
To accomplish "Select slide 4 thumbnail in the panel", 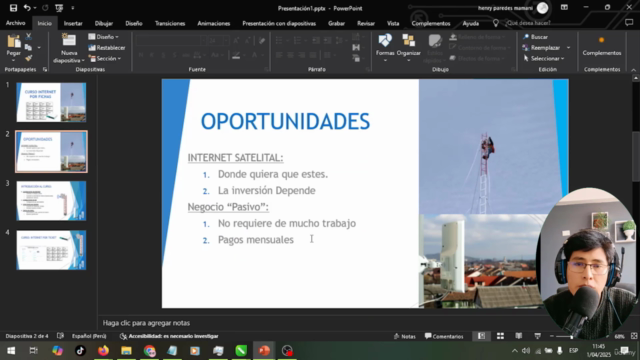I will (51, 250).
